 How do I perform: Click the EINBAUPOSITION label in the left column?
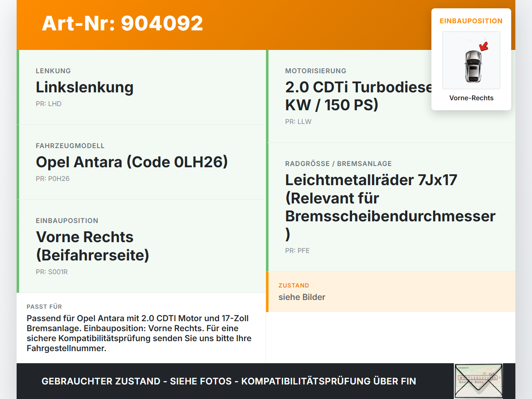tap(67, 221)
